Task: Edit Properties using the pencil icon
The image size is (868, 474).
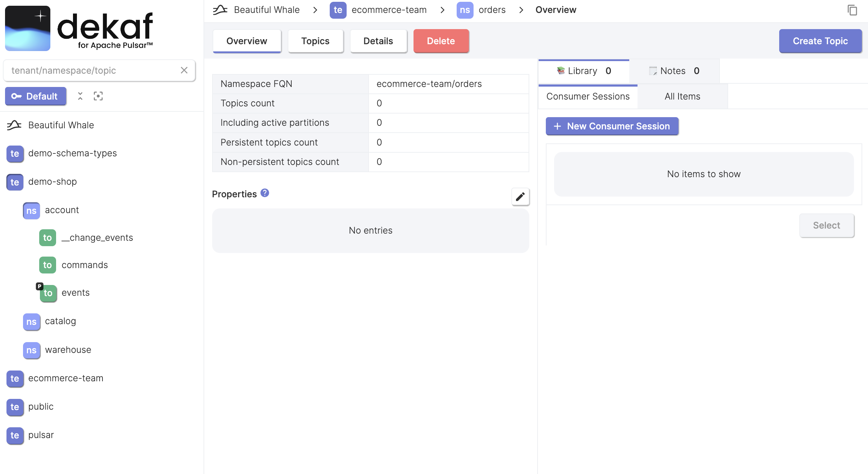Action: click(520, 197)
